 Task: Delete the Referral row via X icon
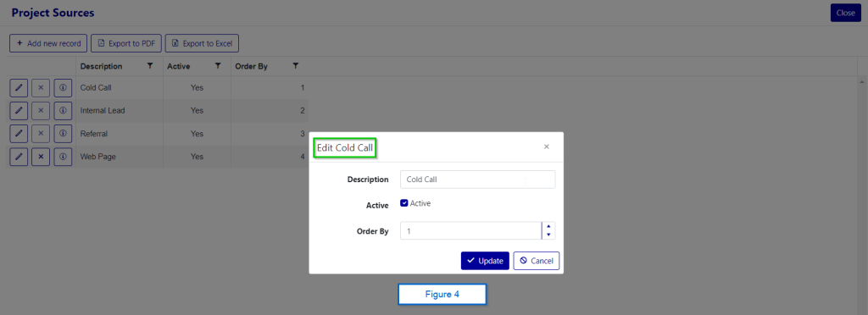[x=41, y=134]
